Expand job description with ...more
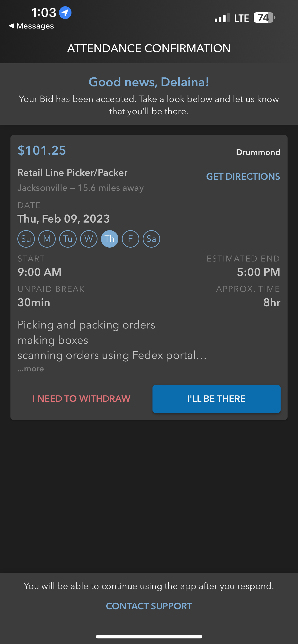The height and width of the screenshot is (644, 298). (31, 369)
